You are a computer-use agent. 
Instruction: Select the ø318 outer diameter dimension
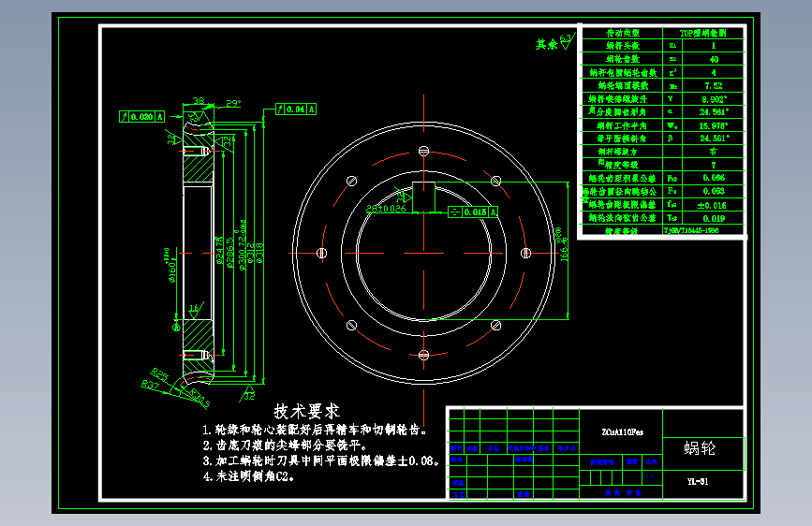pos(259,253)
